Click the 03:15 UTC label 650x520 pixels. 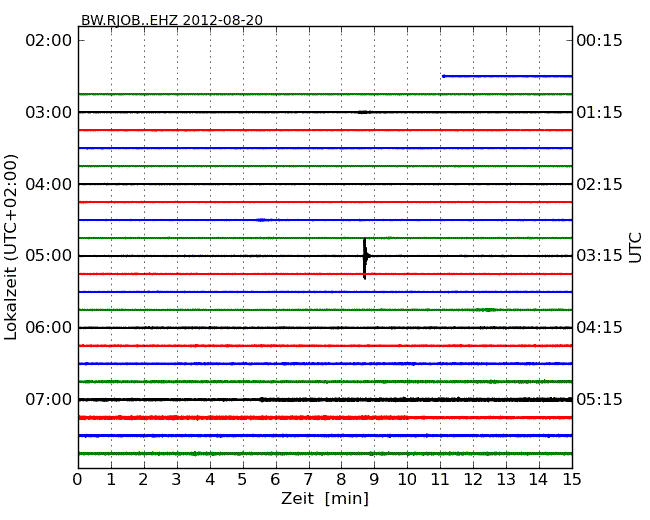coord(599,256)
